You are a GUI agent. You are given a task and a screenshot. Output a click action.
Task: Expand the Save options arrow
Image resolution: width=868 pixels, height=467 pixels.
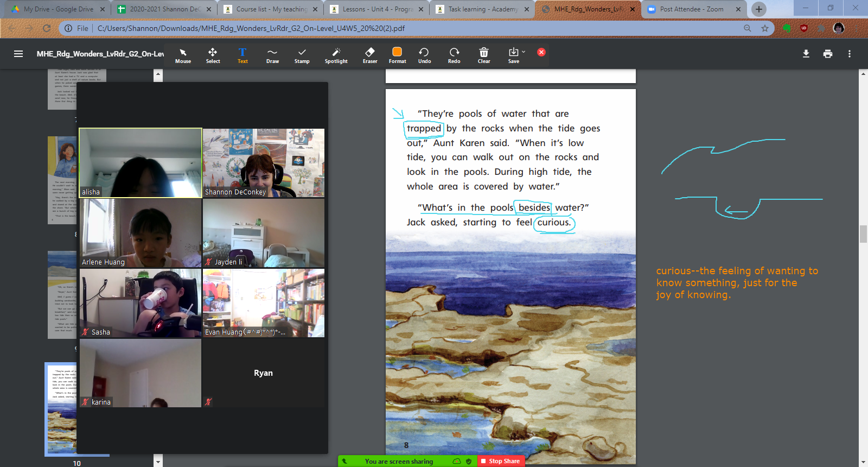(524, 52)
